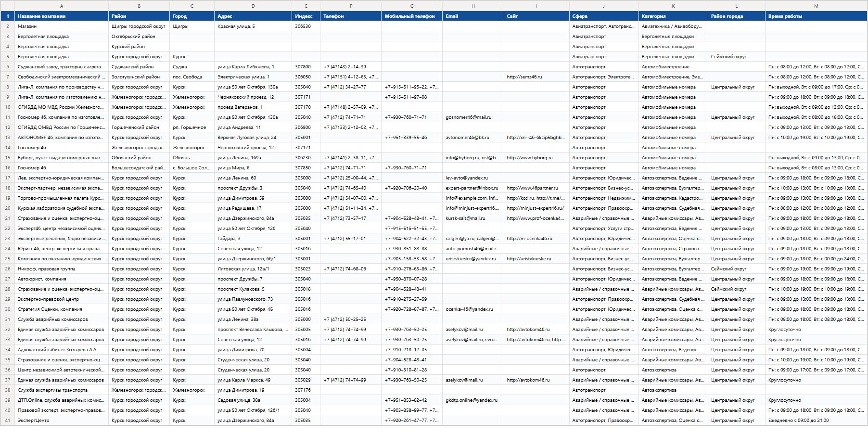Click the 'Сфера' header cell

point(604,16)
